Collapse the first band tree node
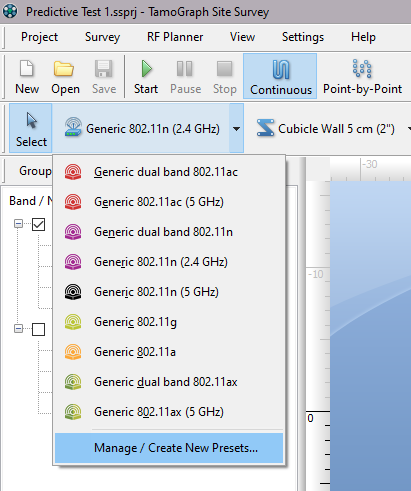 click(19, 224)
